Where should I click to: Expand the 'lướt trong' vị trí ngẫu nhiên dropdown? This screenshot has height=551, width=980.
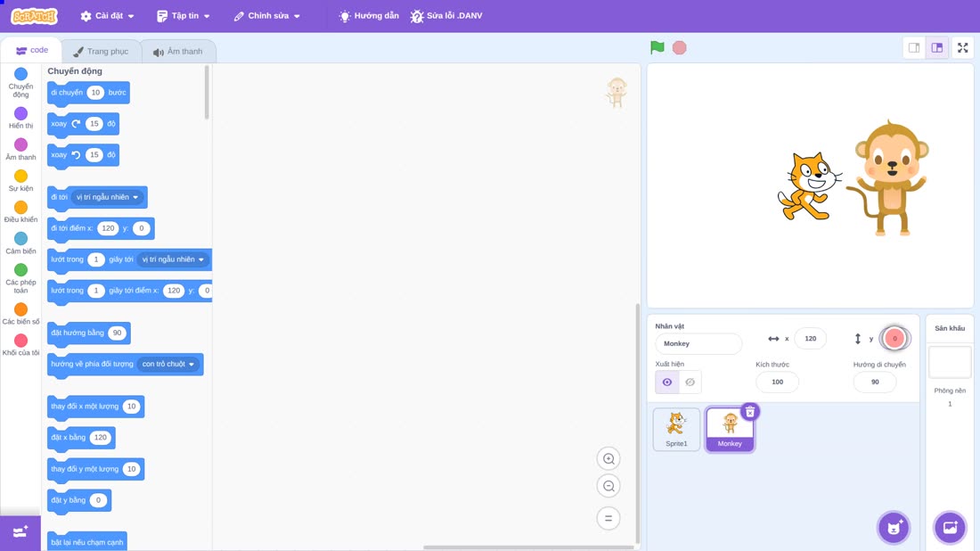tap(173, 259)
